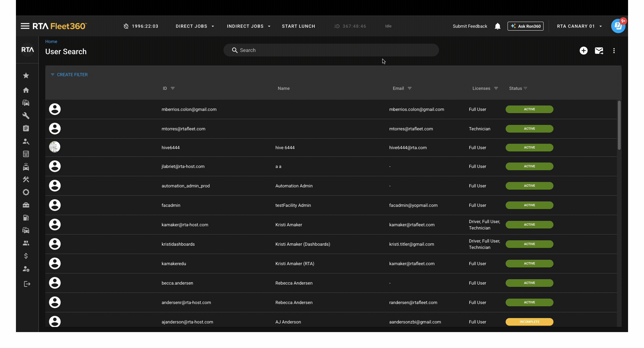644x348 pixels.
Task: Click Submit Feedback
Action: click(470, 26)
